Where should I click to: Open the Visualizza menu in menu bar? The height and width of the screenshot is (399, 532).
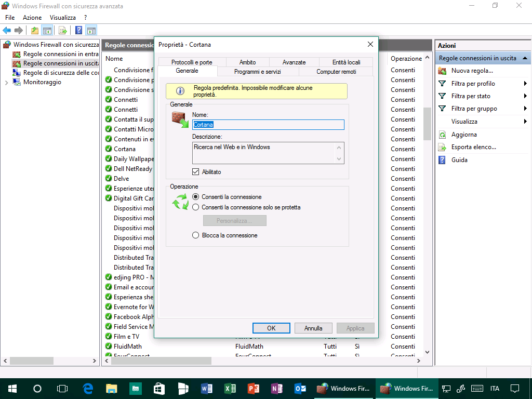pyautogui.click(x=63, y=18)
